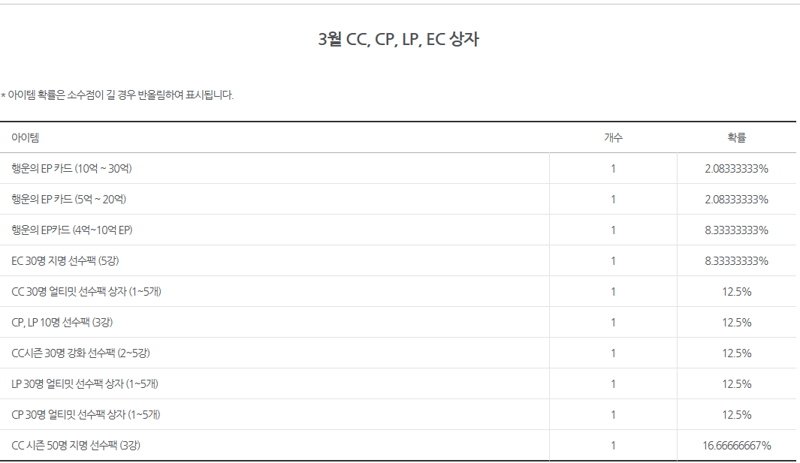800x463 pixels.
Task: Select CP 30명 얼티밋 선수팩 상자 row
Action: pos(398,415)
